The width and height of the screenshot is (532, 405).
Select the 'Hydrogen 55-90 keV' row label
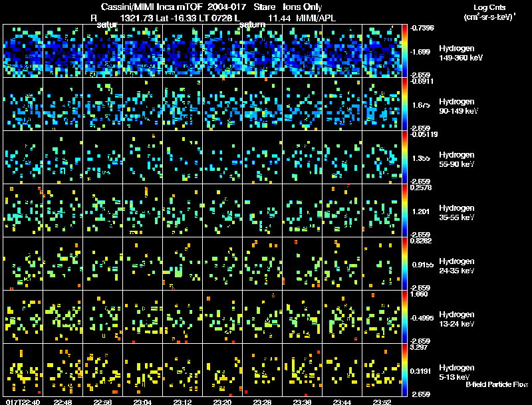457,160
